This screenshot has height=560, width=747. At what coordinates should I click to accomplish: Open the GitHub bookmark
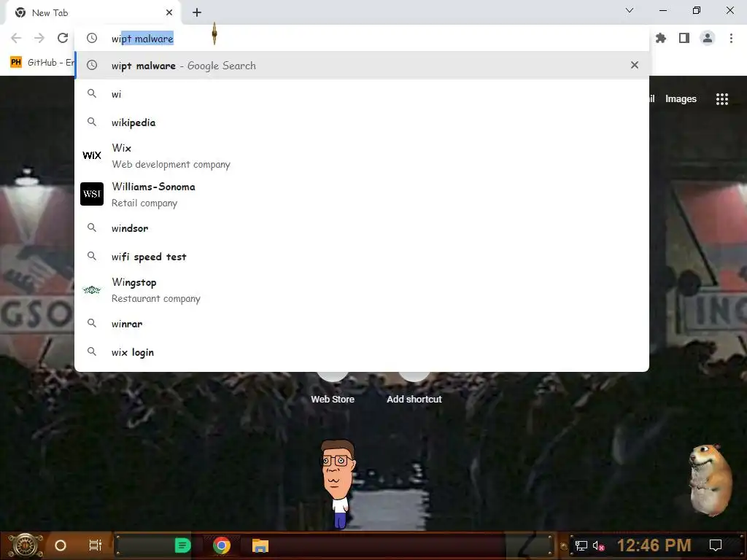tap(42, 63)
